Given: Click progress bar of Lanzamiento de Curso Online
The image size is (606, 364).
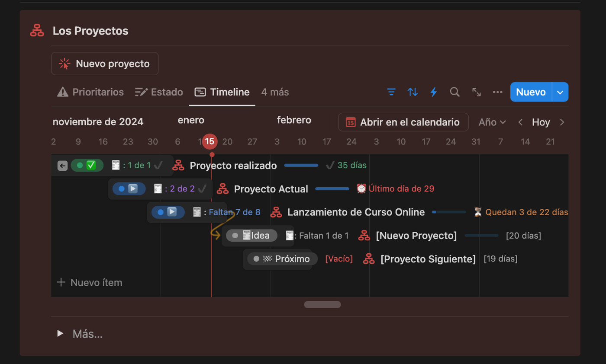Looking at the screenshot, I should [x=449, y=212].
